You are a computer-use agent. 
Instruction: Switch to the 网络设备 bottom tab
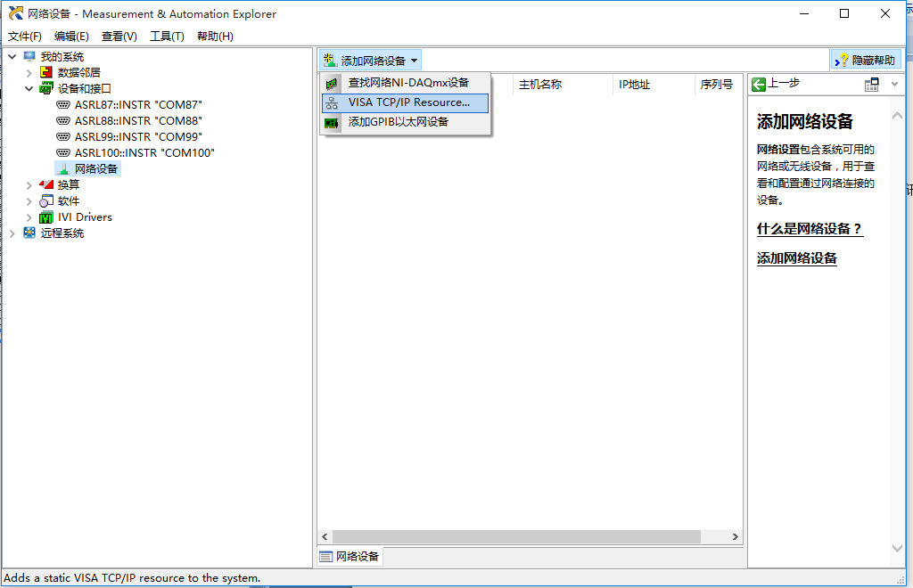click(x=350, y=557)
